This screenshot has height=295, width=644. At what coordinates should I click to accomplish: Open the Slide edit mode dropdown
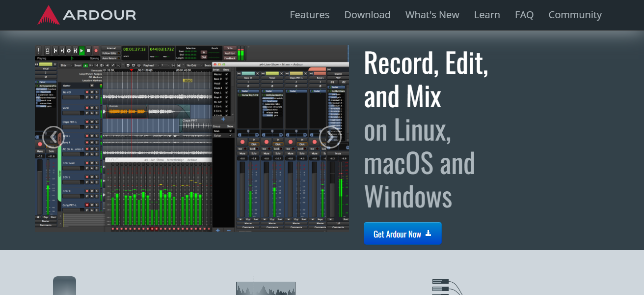coord(65,65)
